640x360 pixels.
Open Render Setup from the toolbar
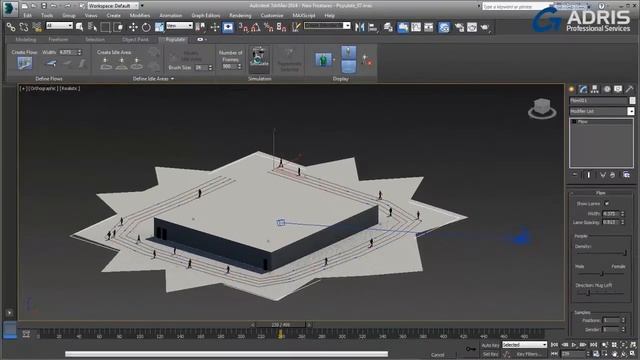point(459,27)
